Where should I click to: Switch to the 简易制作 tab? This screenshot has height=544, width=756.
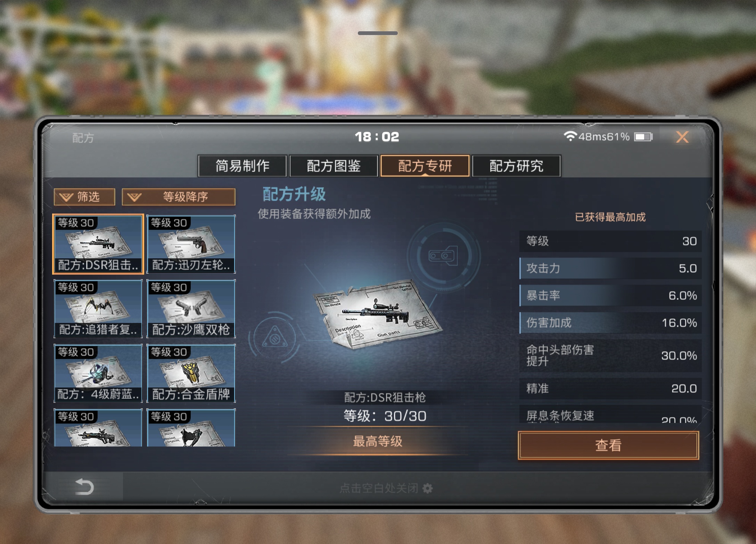click(242, 166)
